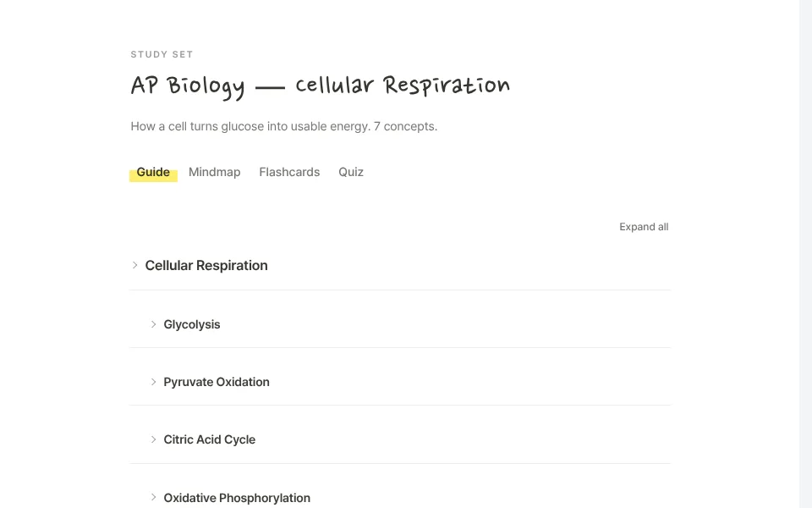Expand the Citric Acid Cycle chevron

[x=153, y=439]
